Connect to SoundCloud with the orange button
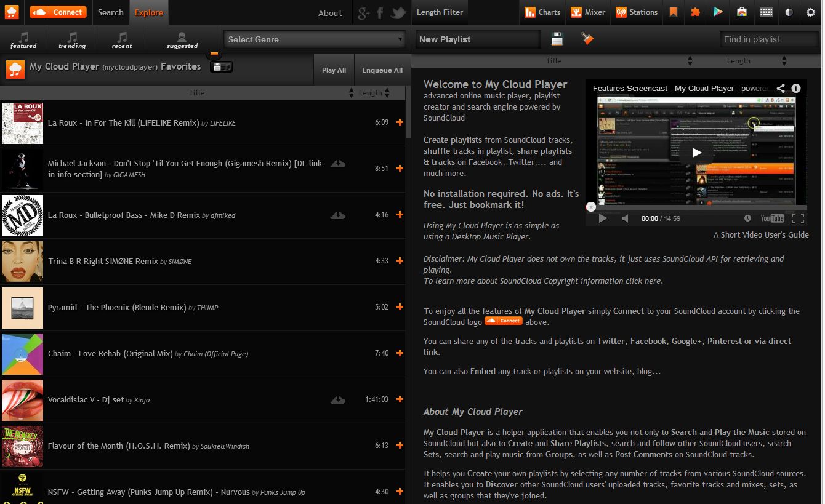Screen dimensions: 825x504 coord(58,12)
